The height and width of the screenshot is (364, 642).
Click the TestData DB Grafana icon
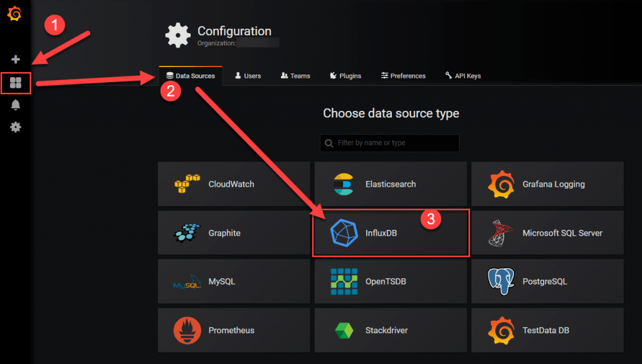pyautogui.click(x=501, y=330)
